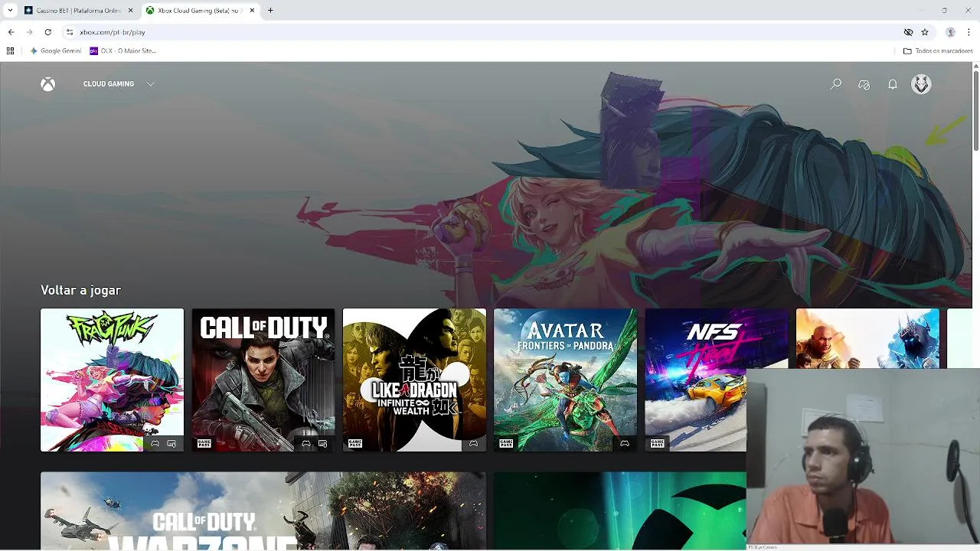Screen dimensions: 980x551
Task: Open a new browser tab
Action: click(x=270, y=11)
